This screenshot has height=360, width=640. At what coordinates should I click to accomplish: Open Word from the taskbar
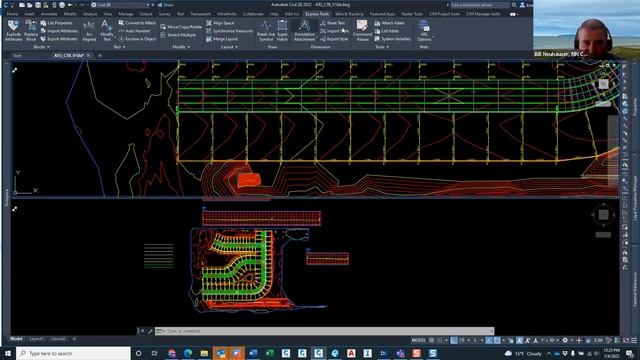[253, 353]
